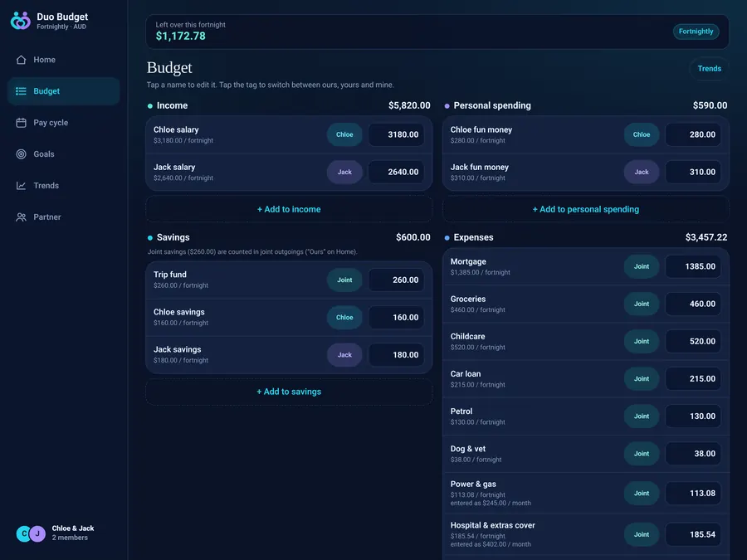Switch the Joint tag on Trip fund
747x560 pixels.
pyautogui.click(x=344, y=280)
